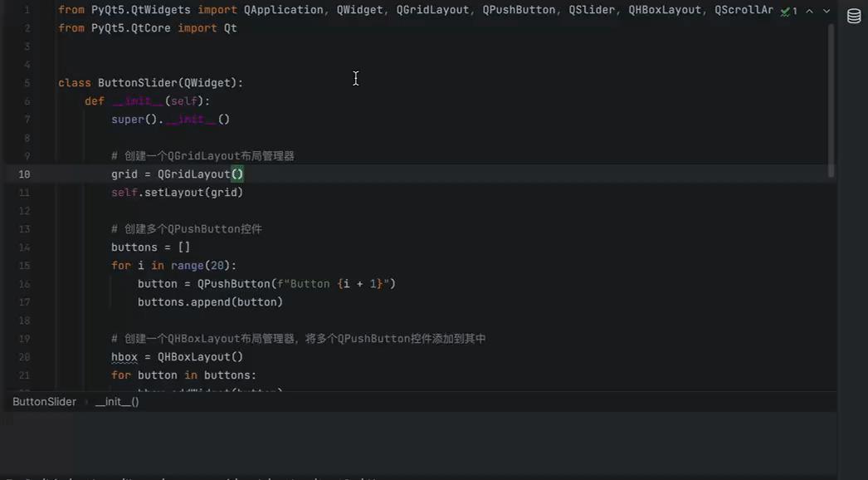Image resolution: width=868 pixels, height=480 pixels.
Task: Open the "__init__()" breadcrumb
Action: [116, 401]
